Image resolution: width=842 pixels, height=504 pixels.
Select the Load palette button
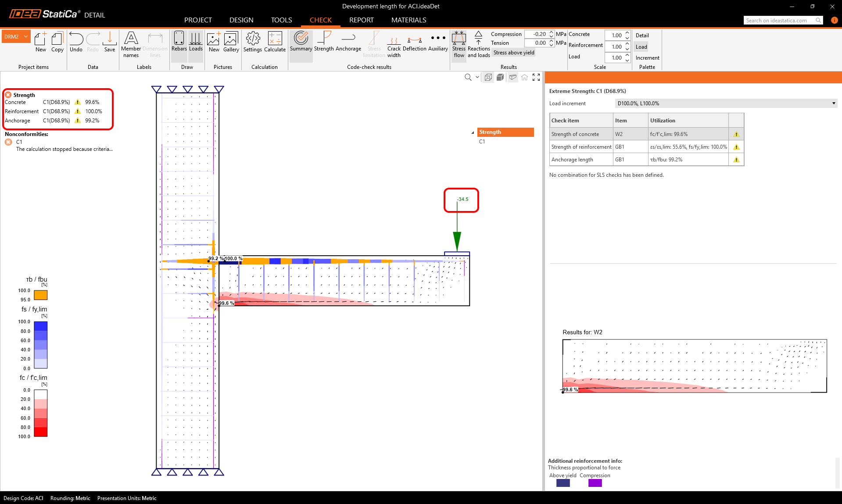click(x=641, y=47)
